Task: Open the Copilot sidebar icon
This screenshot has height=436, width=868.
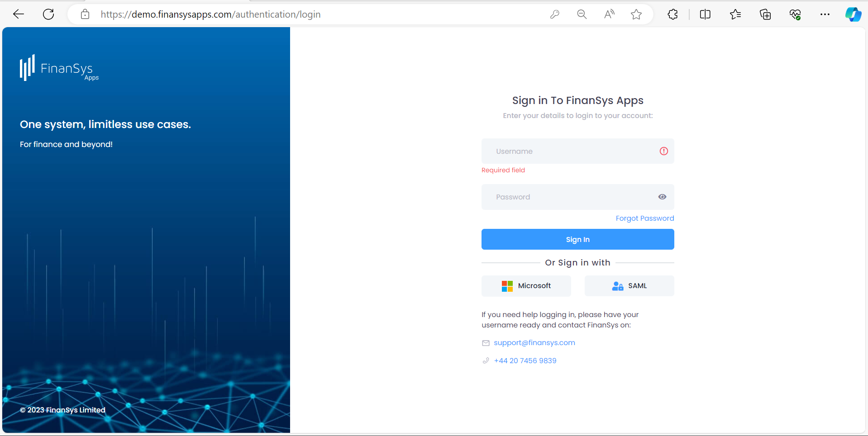Action: point(854,14)
